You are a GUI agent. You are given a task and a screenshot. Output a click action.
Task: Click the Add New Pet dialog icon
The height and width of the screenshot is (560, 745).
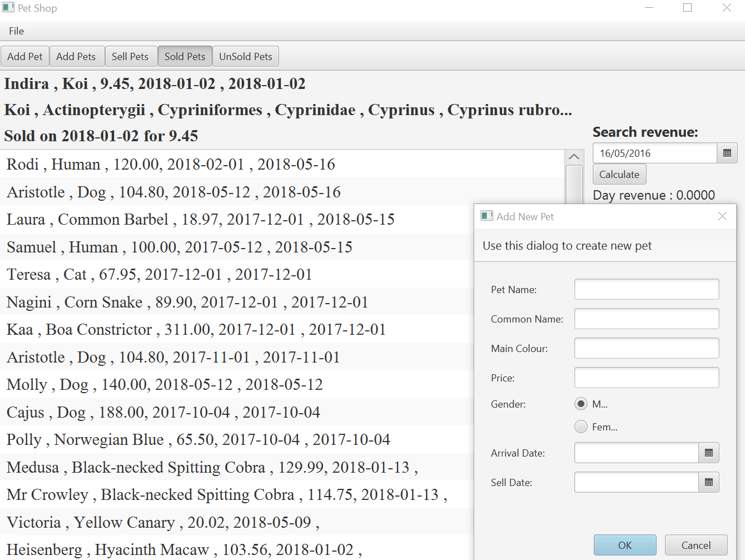click(487, 216)
